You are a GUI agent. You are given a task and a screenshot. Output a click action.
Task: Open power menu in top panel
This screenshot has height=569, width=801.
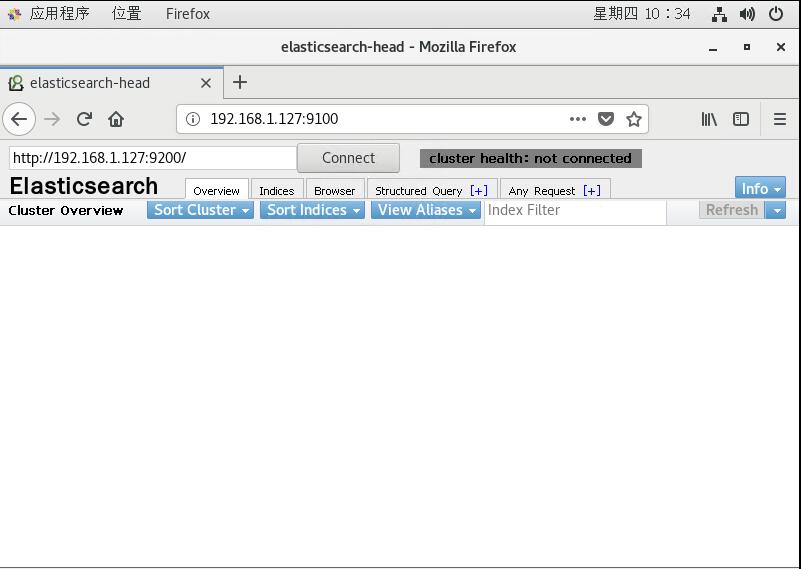point(776,14)
